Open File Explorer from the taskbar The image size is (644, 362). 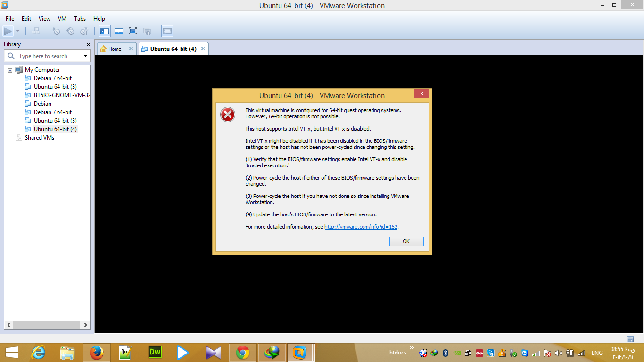click(x=67, y=353)
